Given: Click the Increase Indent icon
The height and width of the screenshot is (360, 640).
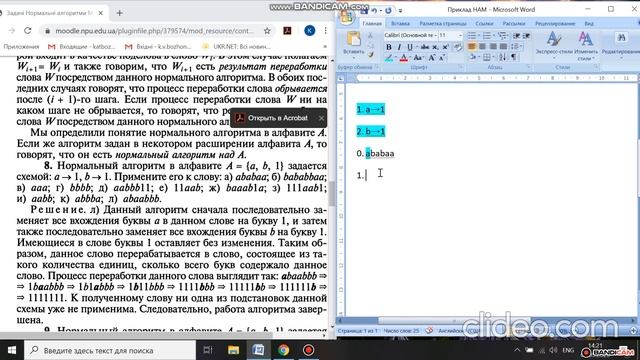Looking at the screenshot, I should 527,36.
